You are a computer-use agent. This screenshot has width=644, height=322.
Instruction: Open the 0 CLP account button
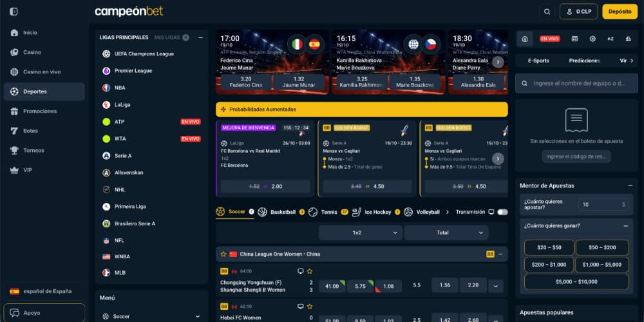[579, 12]
